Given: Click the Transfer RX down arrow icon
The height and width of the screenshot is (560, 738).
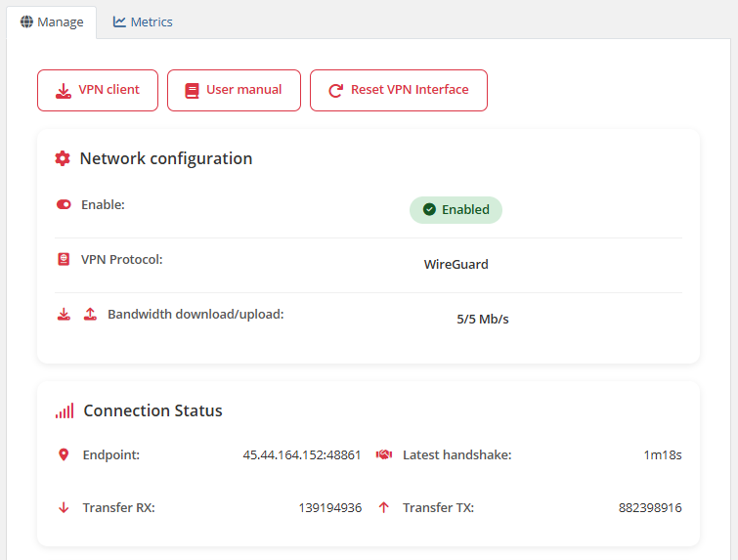Looking at the screenshot, I should point(64,507).
